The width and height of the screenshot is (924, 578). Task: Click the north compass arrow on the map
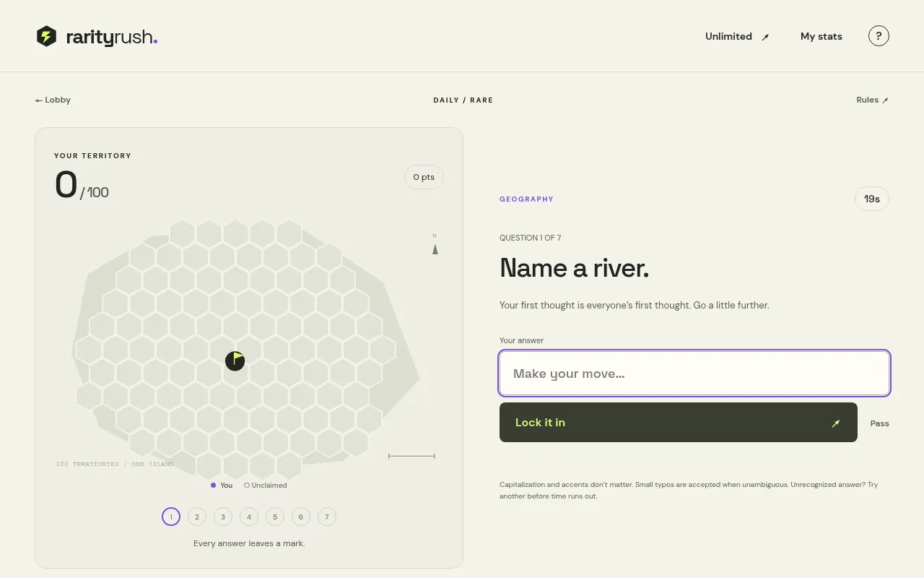[x=435, y=249]
